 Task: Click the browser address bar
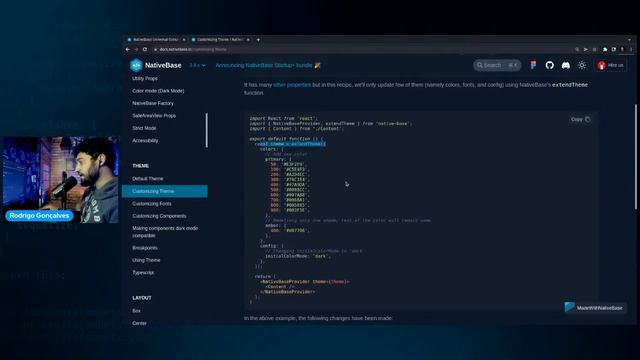click(359, 49)
